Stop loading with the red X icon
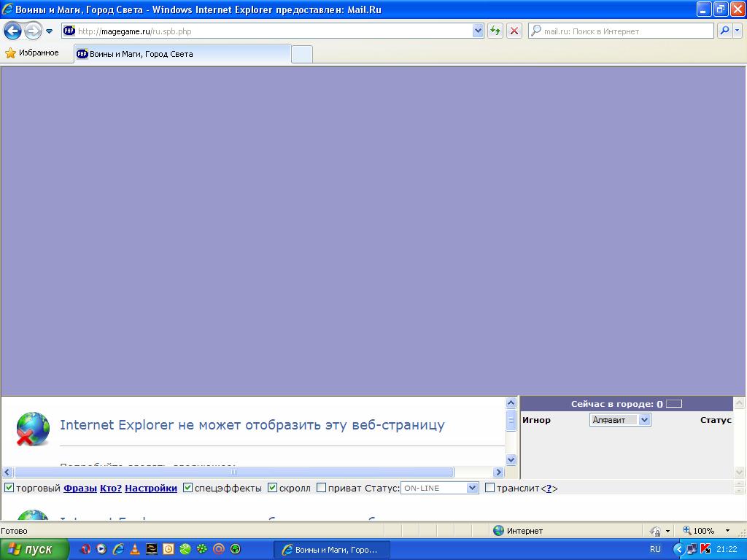 [x=514, y=31]
